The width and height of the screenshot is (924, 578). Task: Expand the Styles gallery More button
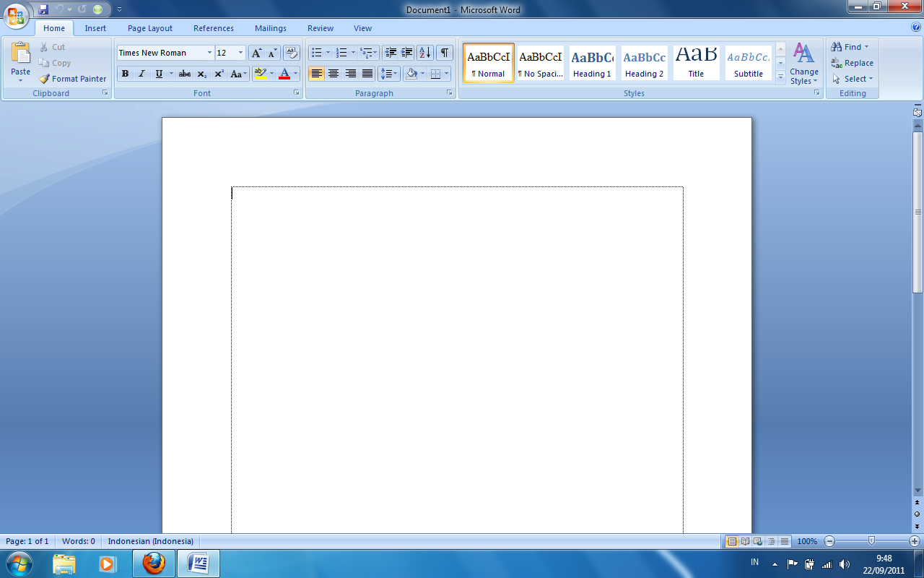point(780,77)
